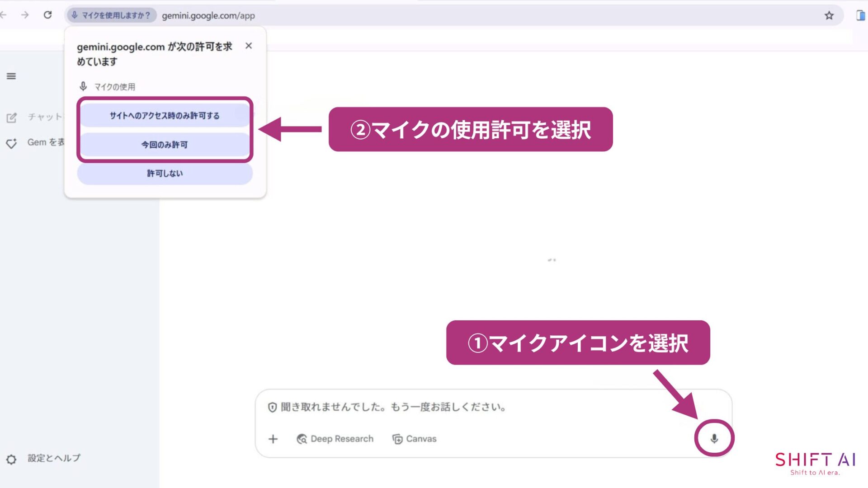Expand the sidebar with the hamburger icon
The image size is (868, 488).
tap(11, 76)
